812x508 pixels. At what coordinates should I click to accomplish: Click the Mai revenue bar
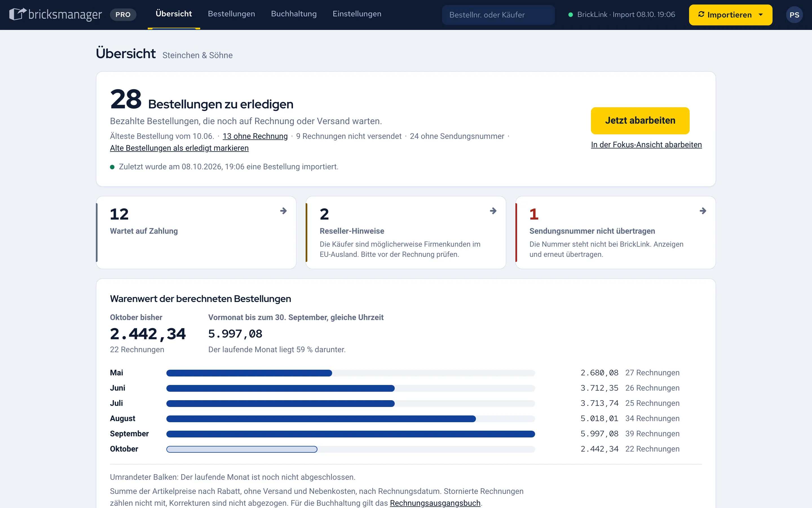point(249,373)
